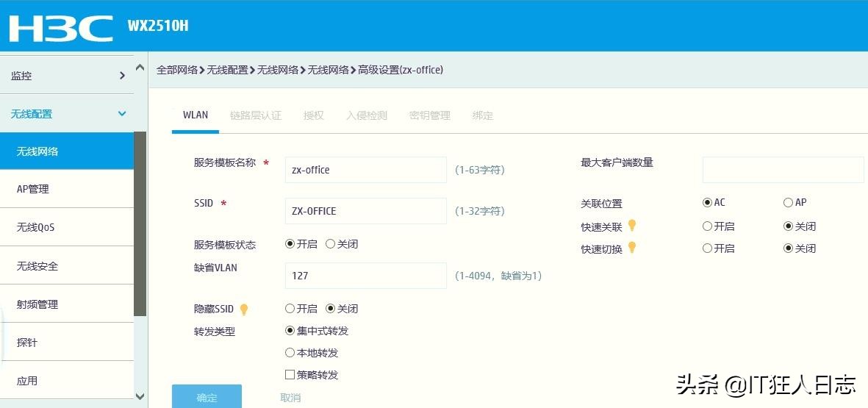The width and height of the screenshot is (868, 408).
Task: Open the 无线QoS sidebar item
Action: pos(66,228)
